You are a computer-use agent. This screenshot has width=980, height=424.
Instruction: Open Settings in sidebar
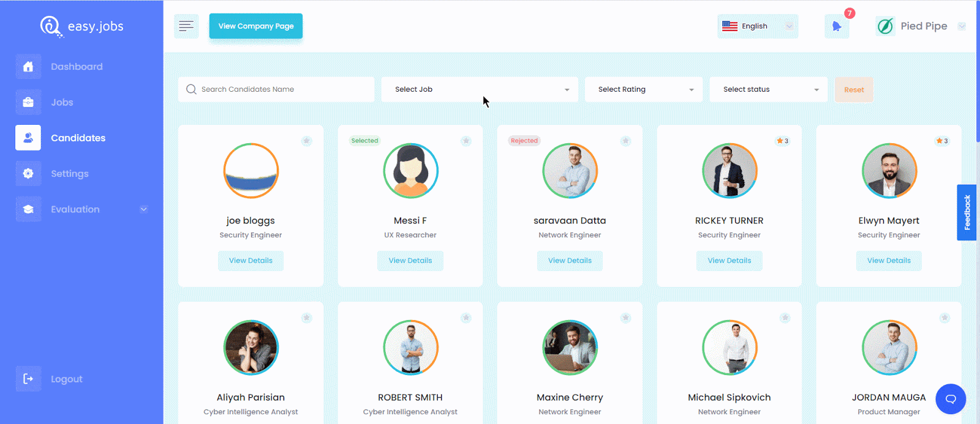(70, 174)
